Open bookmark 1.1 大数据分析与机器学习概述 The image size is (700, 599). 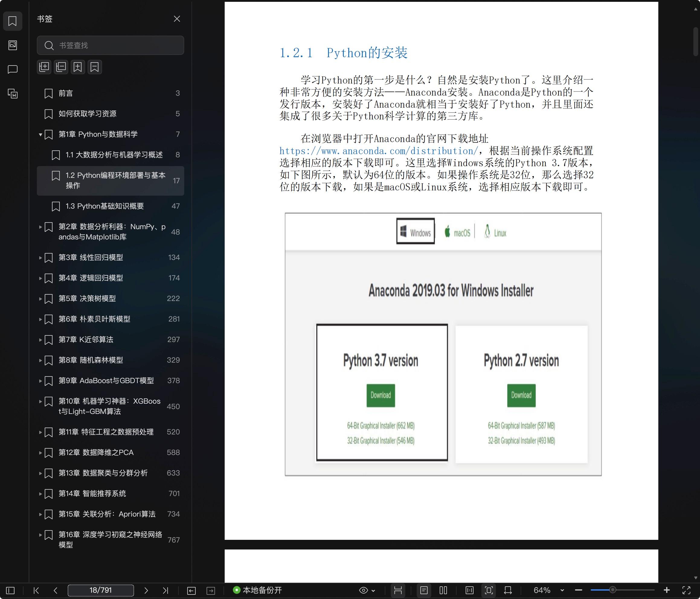111,155
